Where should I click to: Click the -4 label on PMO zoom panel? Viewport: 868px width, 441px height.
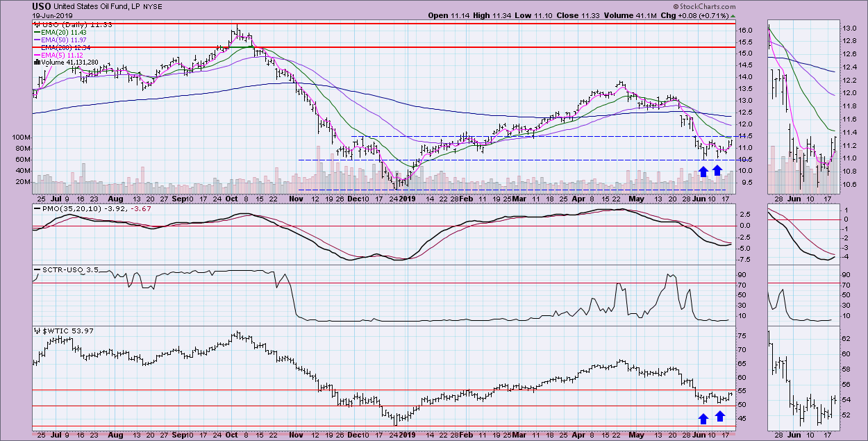[846, 257]
